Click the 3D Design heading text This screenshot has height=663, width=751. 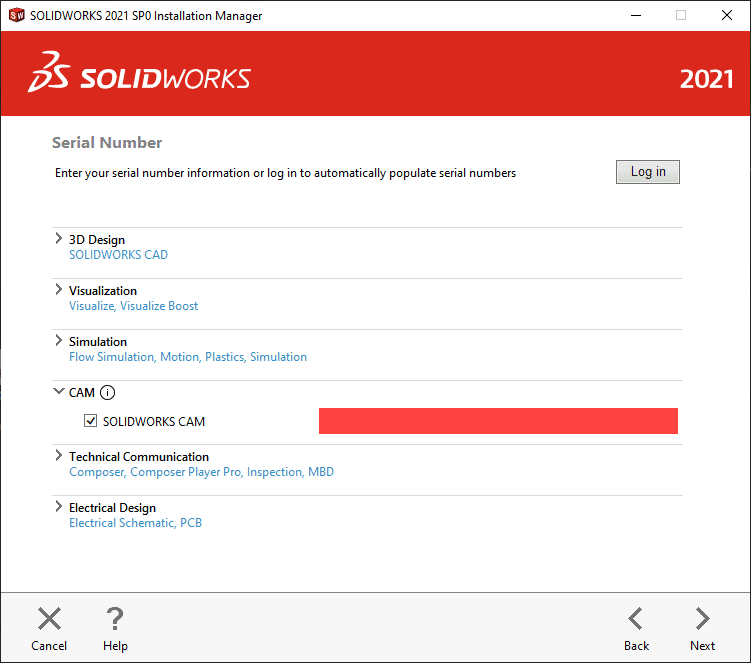click(97, 240)
